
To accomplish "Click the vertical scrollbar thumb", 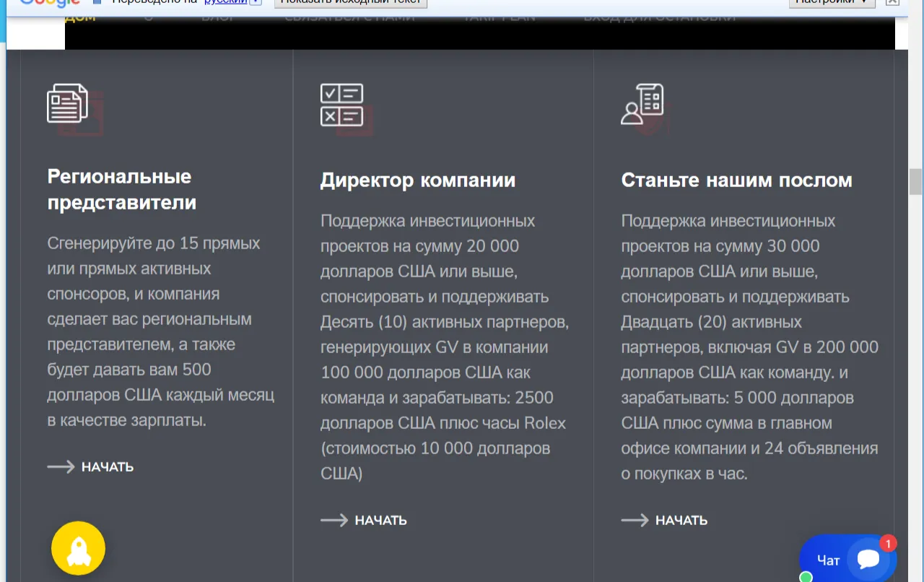I will pos(916,181).
